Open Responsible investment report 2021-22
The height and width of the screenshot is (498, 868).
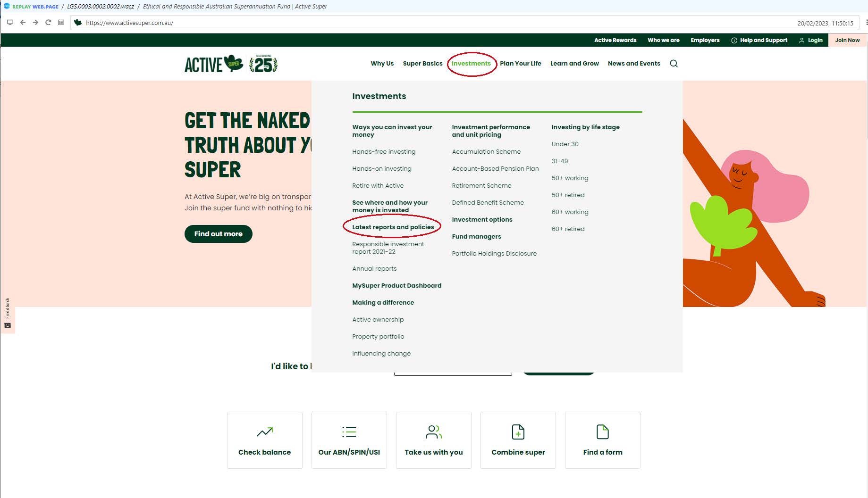point(388,248)
